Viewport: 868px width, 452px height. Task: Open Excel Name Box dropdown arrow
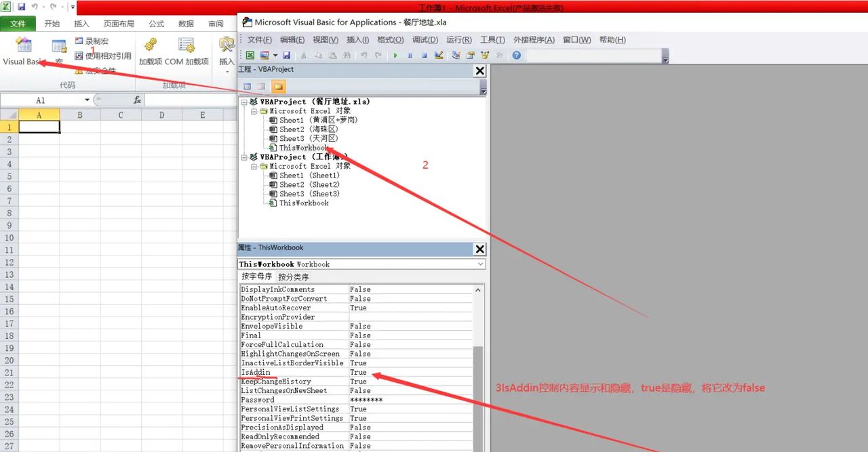87,100
